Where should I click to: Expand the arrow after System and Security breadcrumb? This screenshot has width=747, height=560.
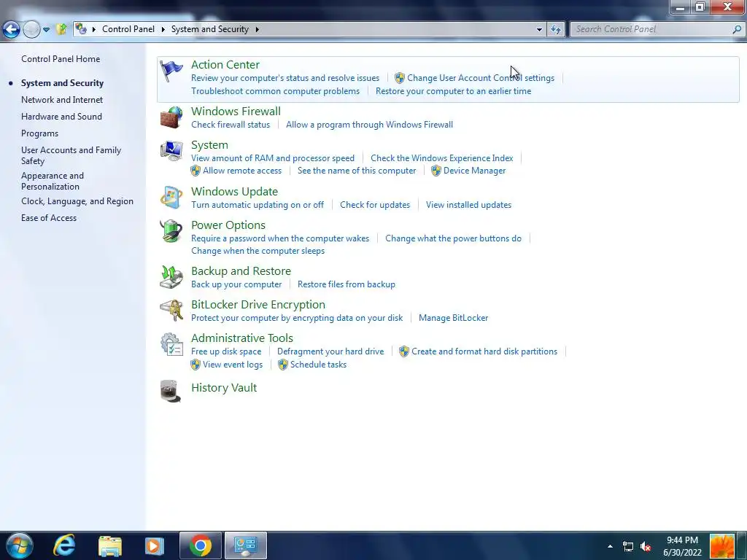pos(258,29)
